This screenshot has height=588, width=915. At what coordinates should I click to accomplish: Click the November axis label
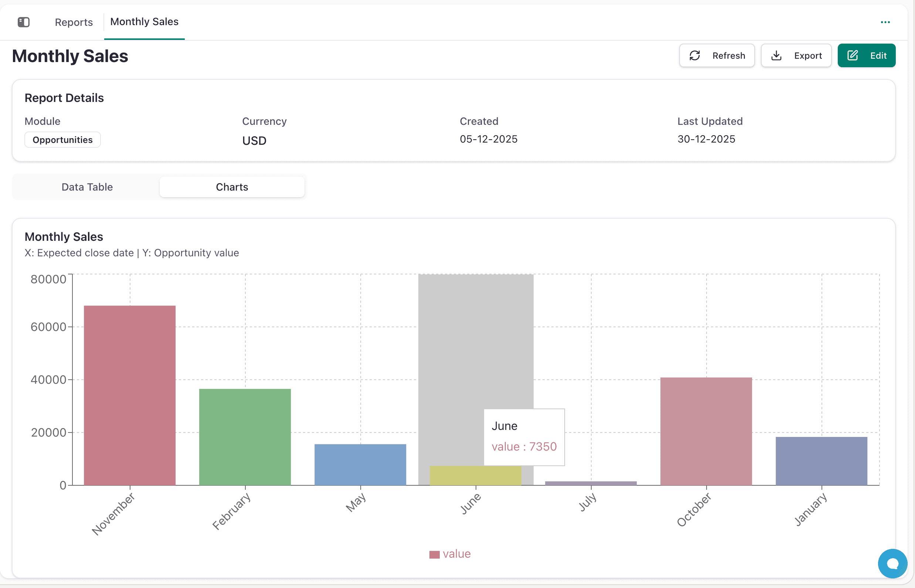113,514
